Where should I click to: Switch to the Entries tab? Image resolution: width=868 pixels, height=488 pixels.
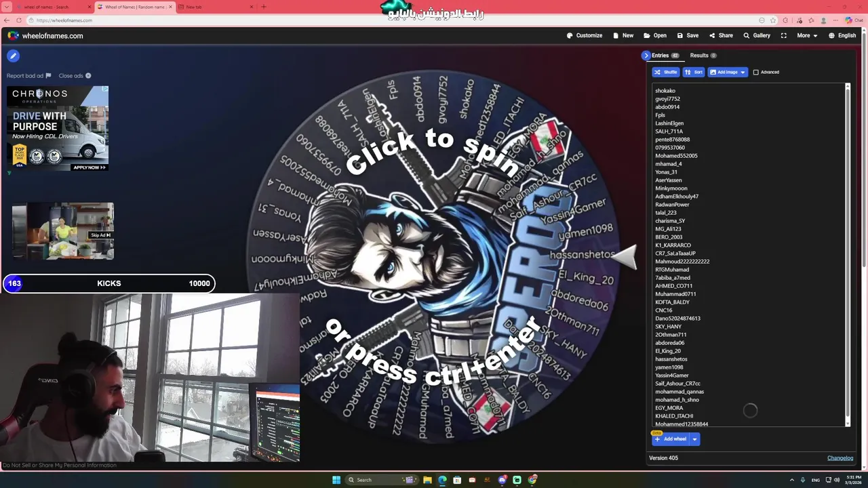tap(665, 56)
